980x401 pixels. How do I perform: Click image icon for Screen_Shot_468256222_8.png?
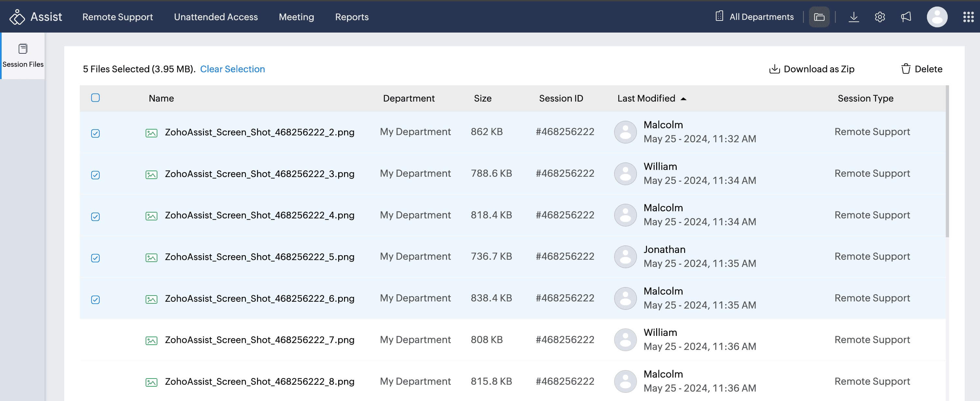click(x=151, y=382)
